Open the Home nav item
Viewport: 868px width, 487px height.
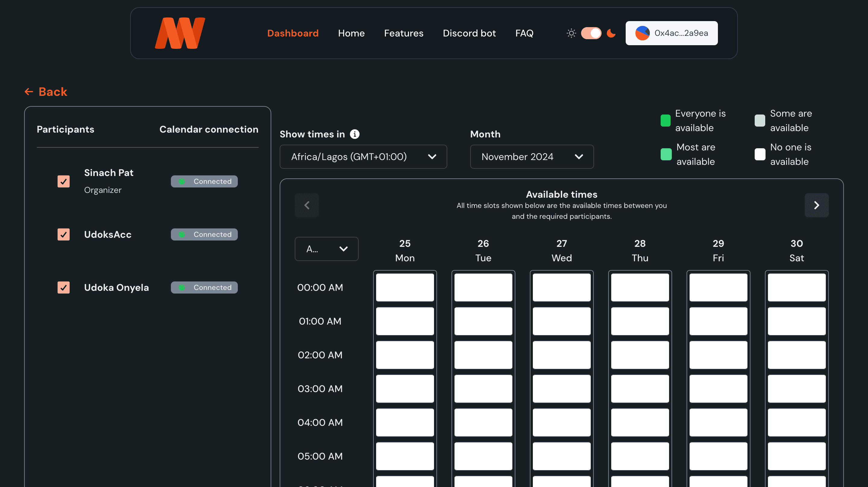coord(351,33)
